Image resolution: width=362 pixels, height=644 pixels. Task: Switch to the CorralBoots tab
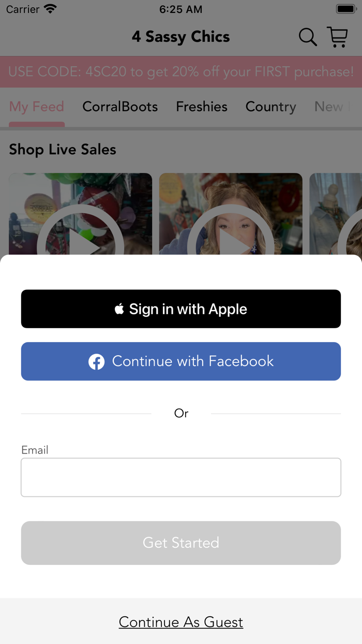pyautogui.click(x=120, y=107)
